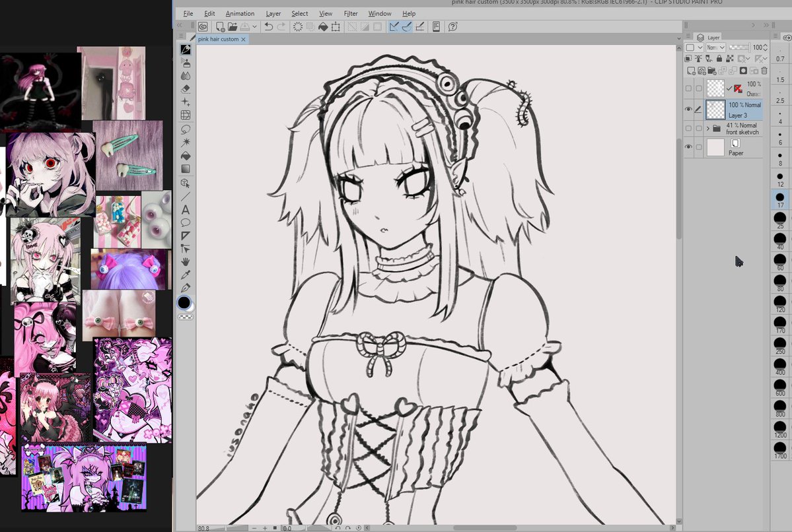This screenshot has height=532, width=792.
Task: Create new layer folder
Action: 711,71
